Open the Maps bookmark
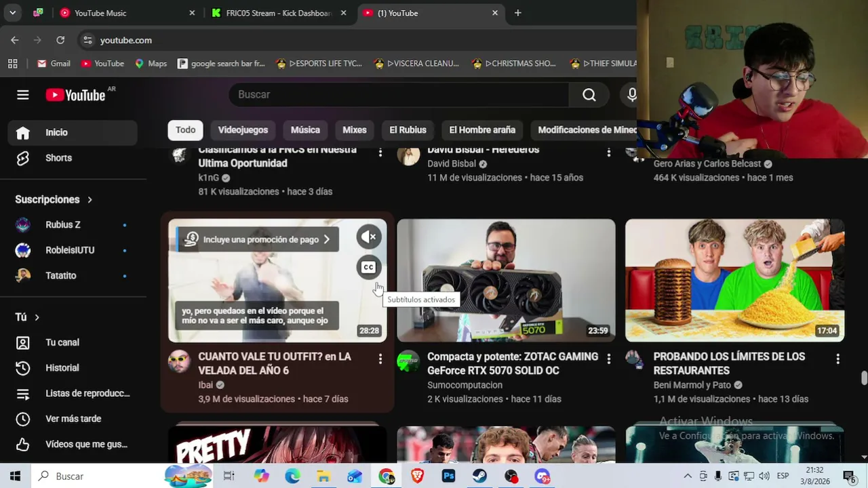This screenshot has height=488, width=868. (150, 63)
